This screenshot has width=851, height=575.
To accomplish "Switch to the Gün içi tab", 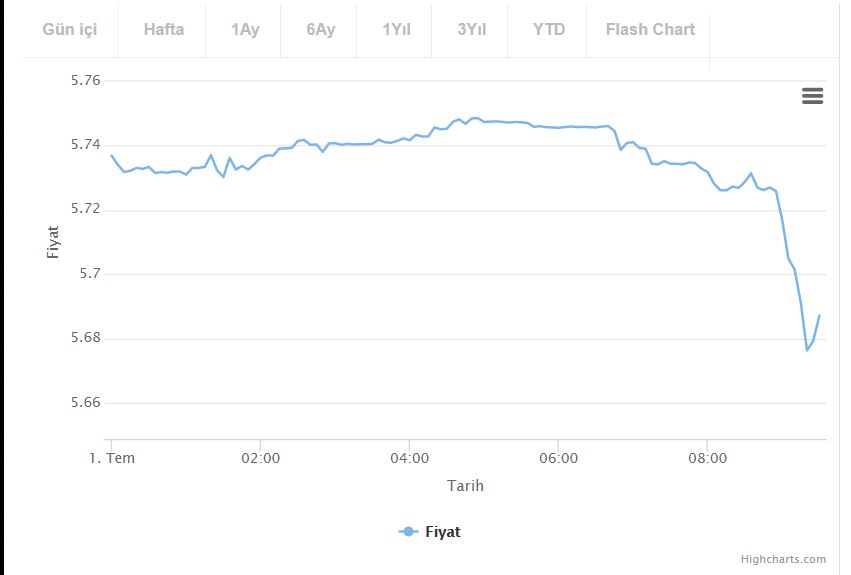I will point(70,29).
